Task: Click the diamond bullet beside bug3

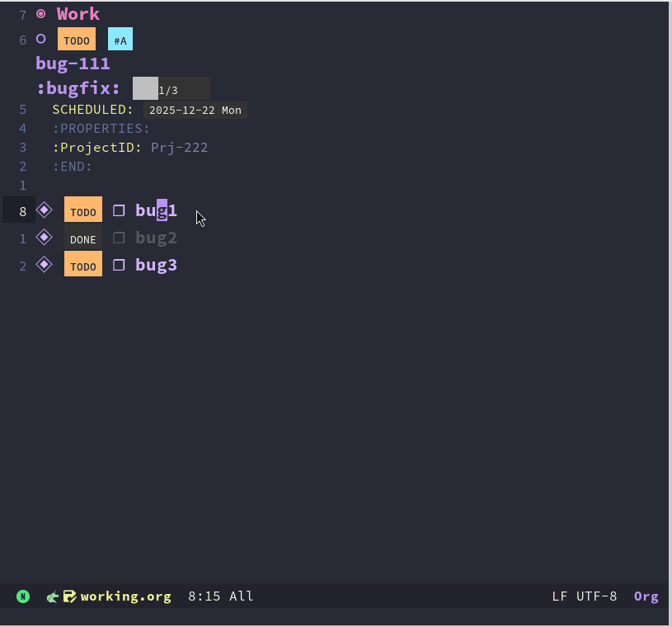Action: click(x=45, y=265)
